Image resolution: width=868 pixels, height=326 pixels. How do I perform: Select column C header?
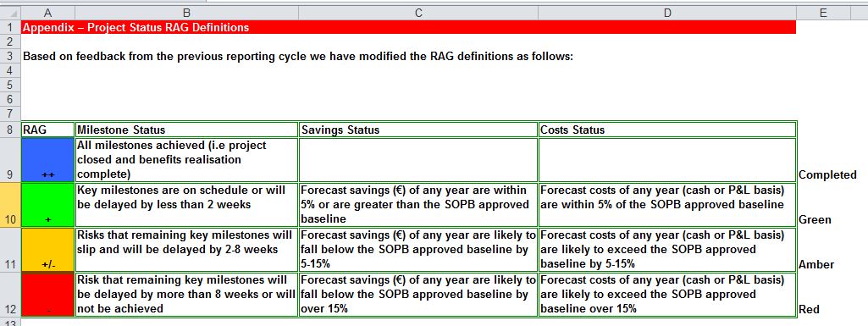pos(418,13)
